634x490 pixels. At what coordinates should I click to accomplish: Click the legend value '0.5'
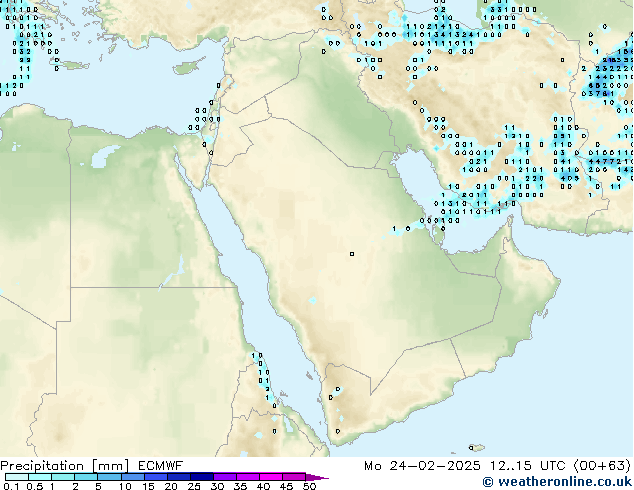pos(35,486)
